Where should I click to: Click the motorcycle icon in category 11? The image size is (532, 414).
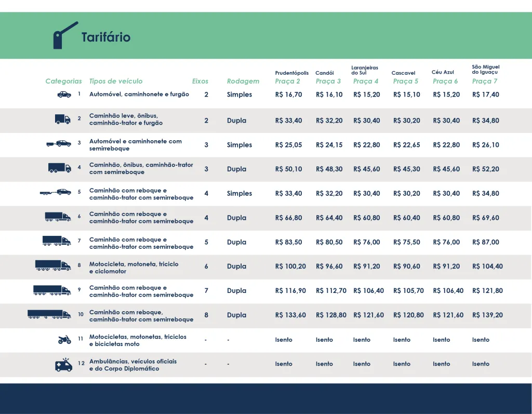tap(64, 340)
